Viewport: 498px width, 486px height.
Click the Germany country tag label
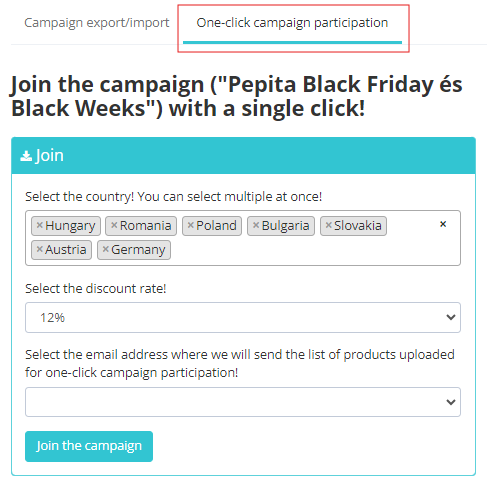point(138,250)
